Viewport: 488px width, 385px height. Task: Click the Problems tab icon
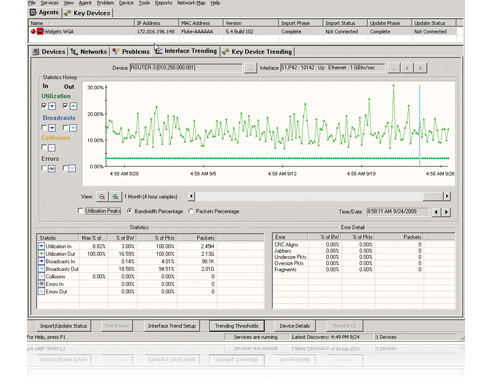(116, 51)
